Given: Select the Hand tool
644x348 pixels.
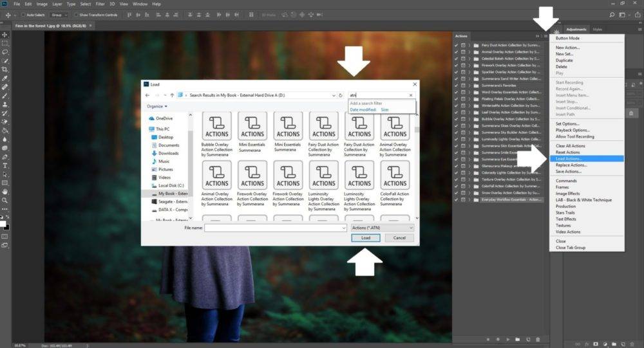Looking at the screenshot, I should (x=5, y=192).
